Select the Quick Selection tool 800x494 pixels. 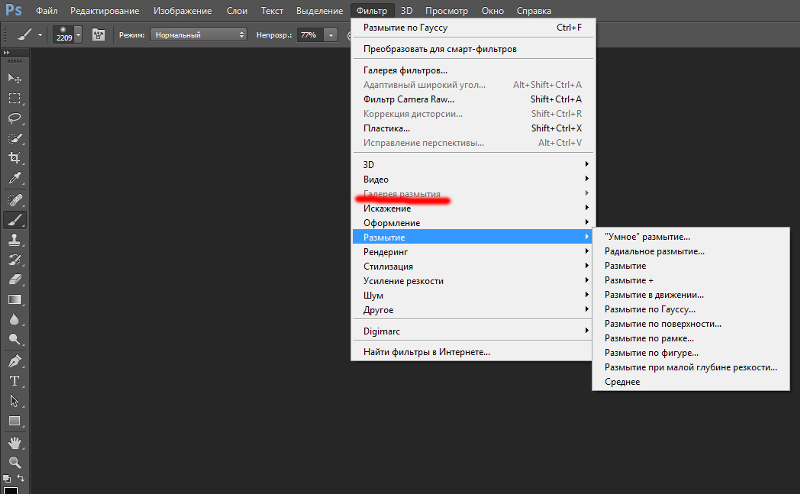pos(14,138)
